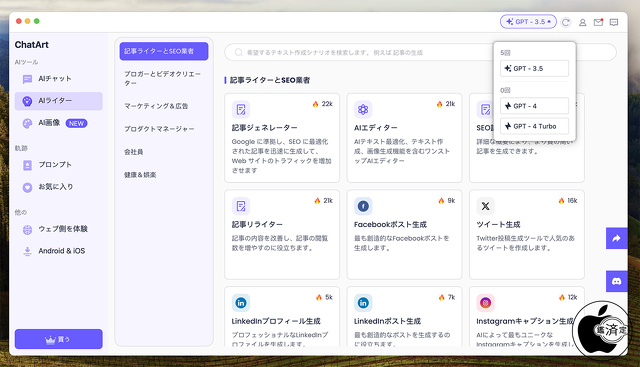Open the LinkedInポスト生成 card
640x367 pixels.
pos(404,316)
